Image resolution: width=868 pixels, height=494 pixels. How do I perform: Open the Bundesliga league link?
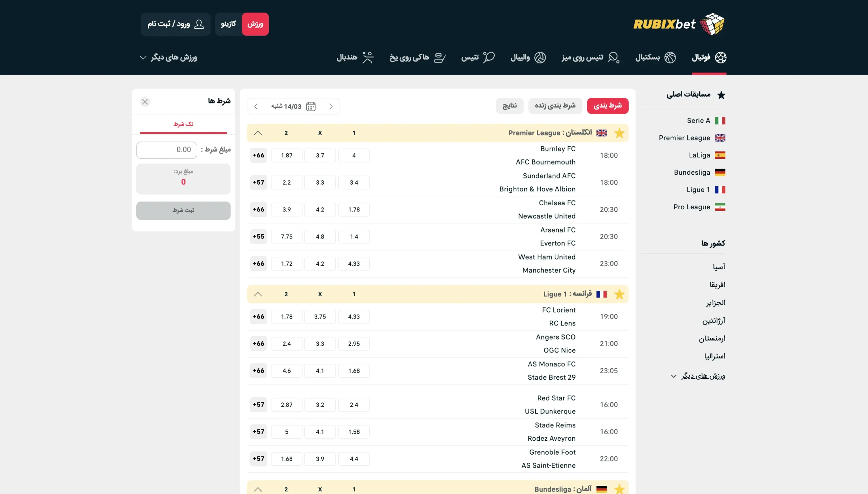(x=692, y=172)
